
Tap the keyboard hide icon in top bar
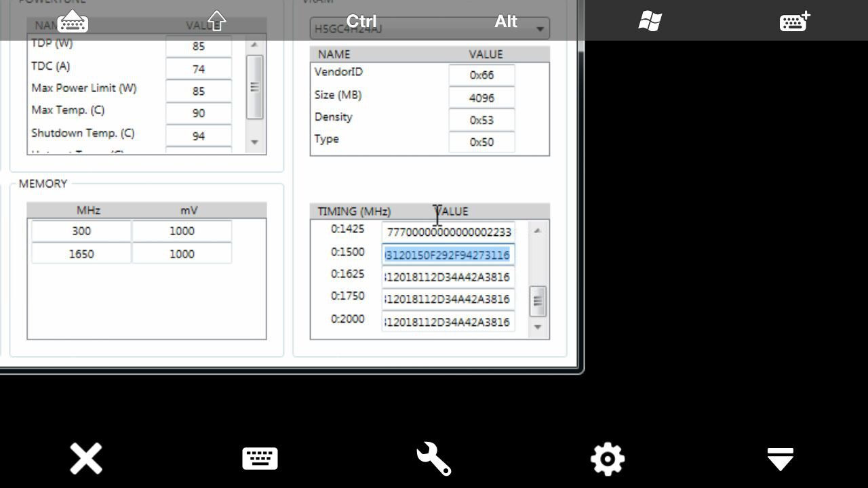73,21
